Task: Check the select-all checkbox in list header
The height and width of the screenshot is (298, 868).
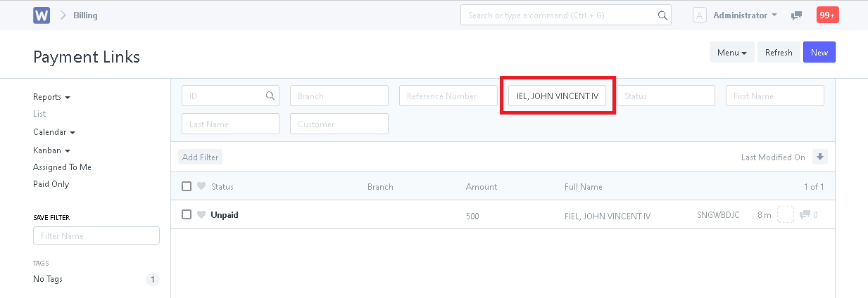Action: point(187,186)
